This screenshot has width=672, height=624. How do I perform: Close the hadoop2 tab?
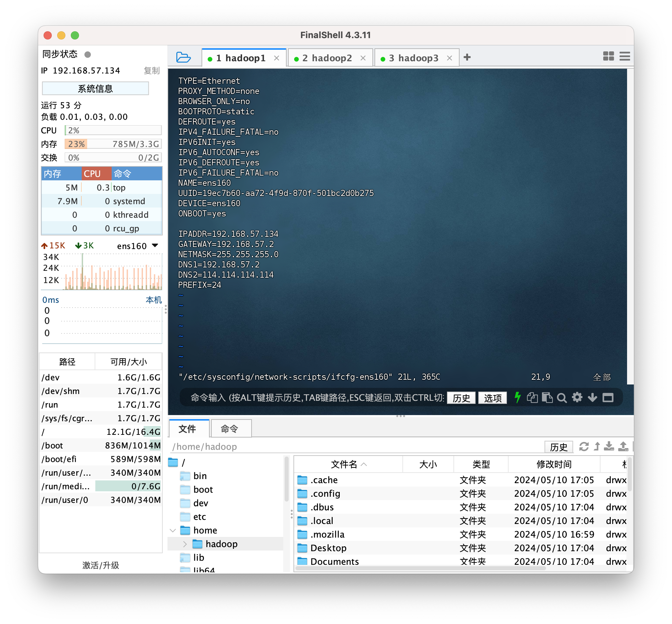363,58
